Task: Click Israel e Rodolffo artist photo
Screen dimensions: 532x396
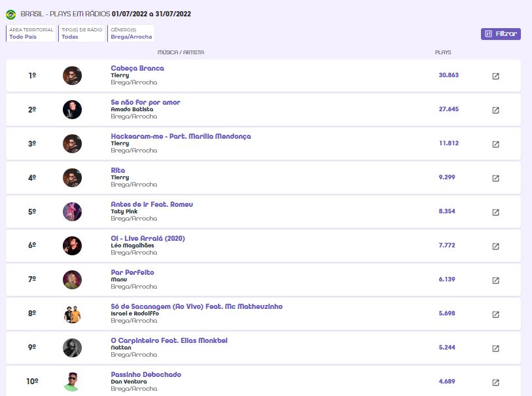Action: [72, 314]
